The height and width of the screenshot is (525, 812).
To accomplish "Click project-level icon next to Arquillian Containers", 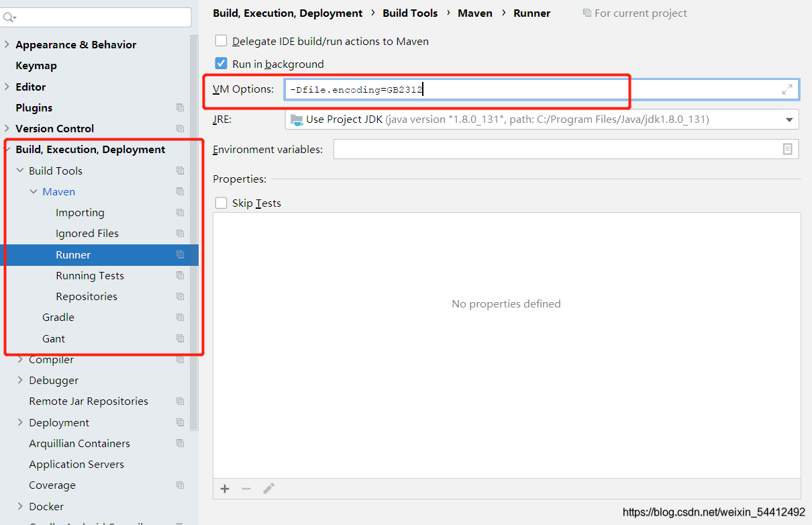I will pyautogui.click(x=180, y=443).
